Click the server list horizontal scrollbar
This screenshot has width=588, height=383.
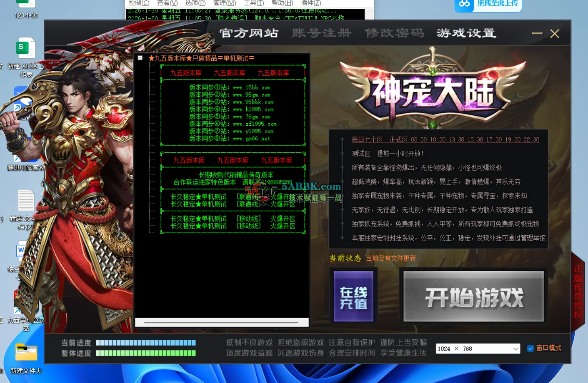pyautogui.click(x=221, y=323)
